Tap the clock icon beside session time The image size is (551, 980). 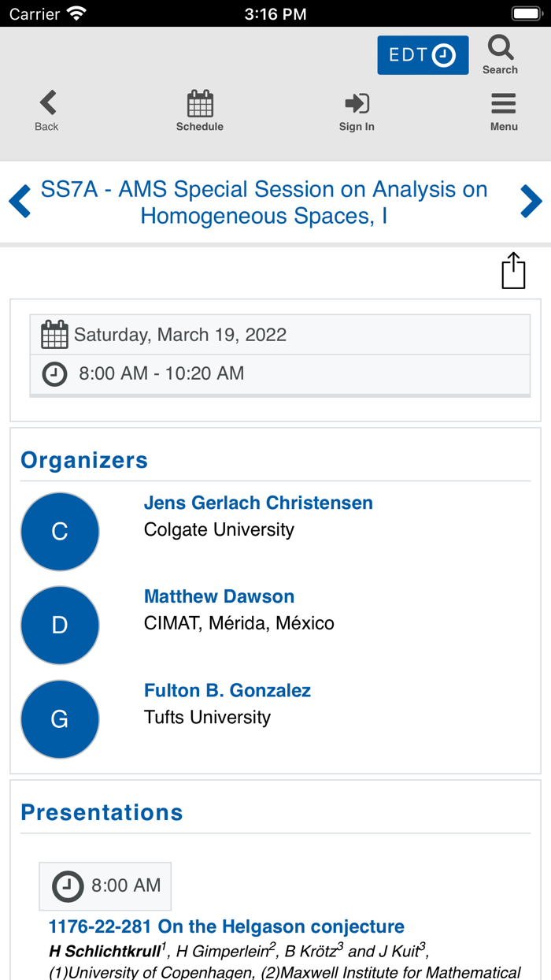coord(54,373)
